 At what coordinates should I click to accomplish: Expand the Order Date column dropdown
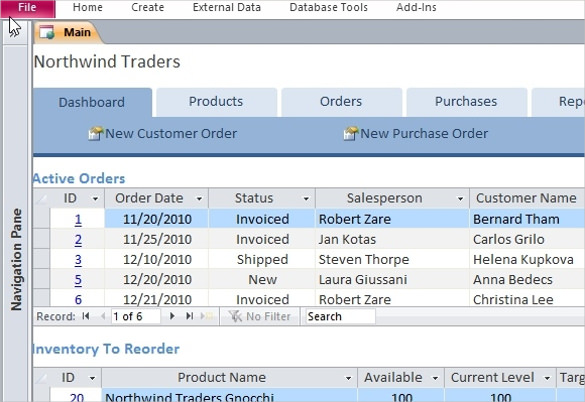tap(199, 199)
